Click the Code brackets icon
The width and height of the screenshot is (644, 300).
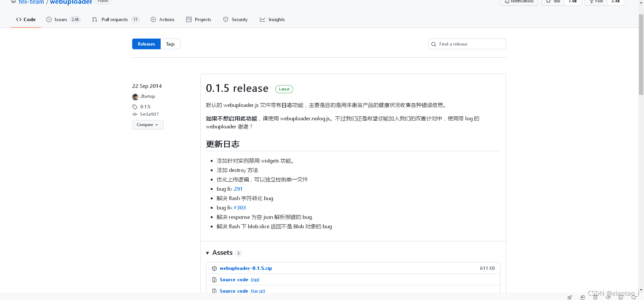coord(19,19)
